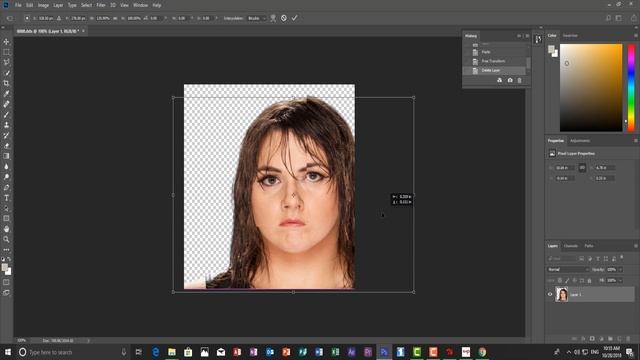The width and height of the screenshot is (640, 360).
Task: Switch to the Swatches tab
Action: 570,36
